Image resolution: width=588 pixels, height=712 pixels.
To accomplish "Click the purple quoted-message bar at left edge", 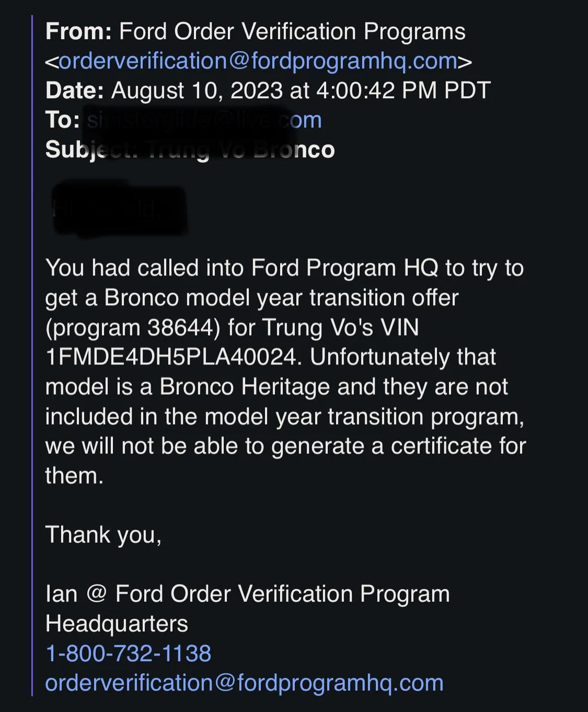I will [32, 355].
